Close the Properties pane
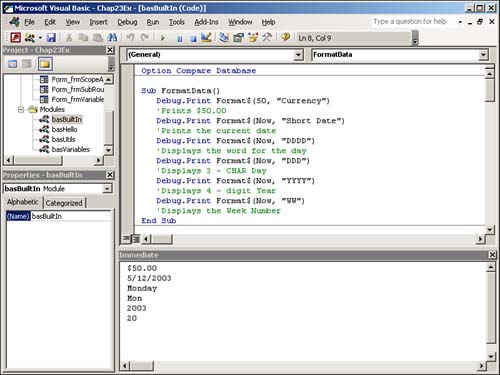The image size is (500, 375). pos(110,175)
